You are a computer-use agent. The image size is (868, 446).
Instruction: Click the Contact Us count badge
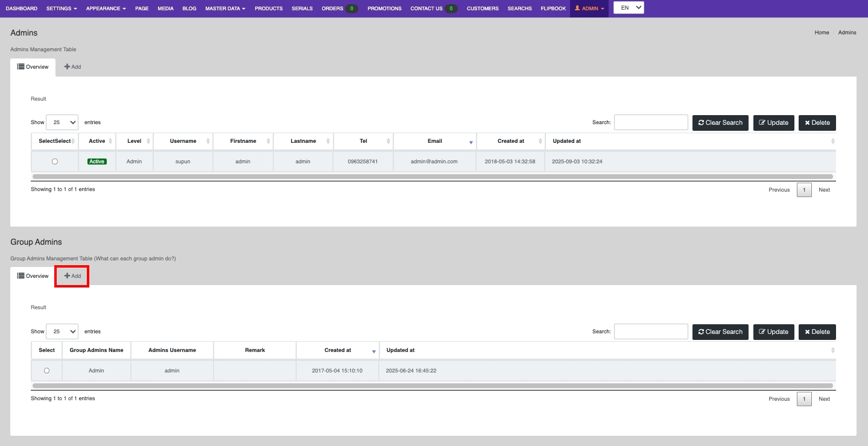coord(452,8)
